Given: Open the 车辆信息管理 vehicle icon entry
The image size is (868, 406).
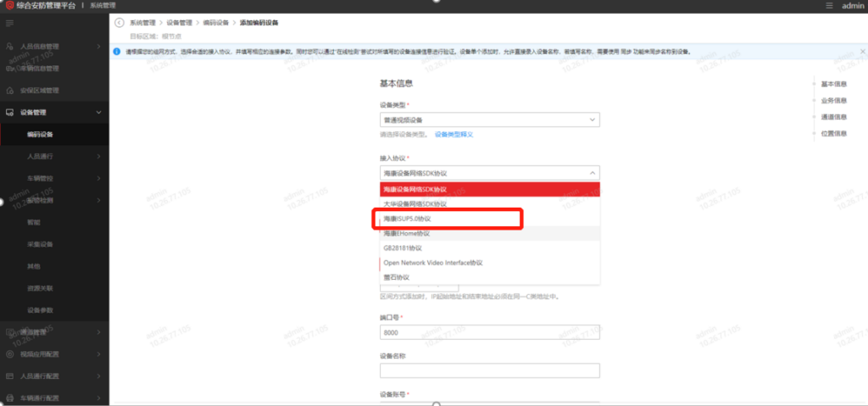Looking at the screenshot, I should coord(9,69).
